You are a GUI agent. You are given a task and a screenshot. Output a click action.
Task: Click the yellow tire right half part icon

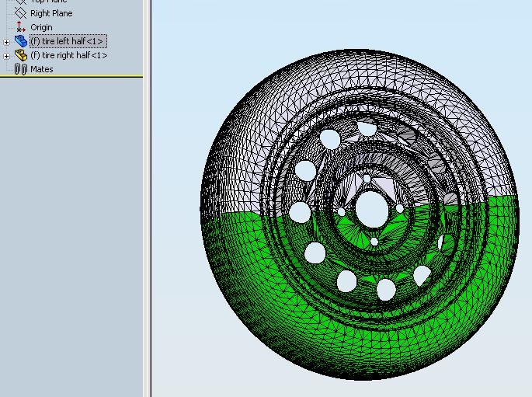(x=21, y=55)
